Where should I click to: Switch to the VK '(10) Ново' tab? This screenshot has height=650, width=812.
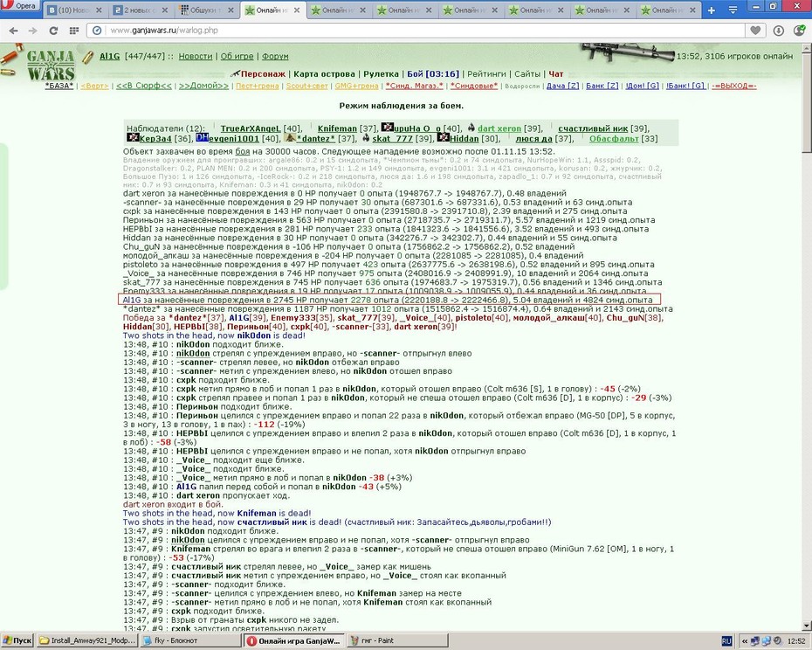click(74, 10)
